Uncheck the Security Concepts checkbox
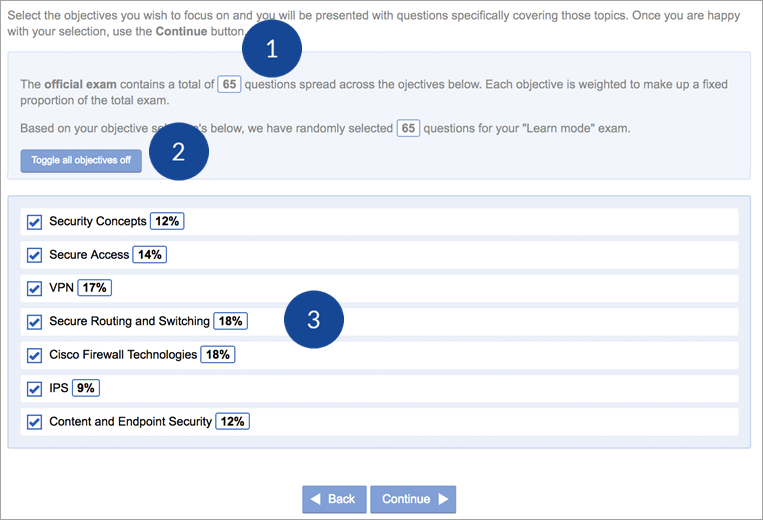This screenshot has height=520, width=763. [34, 222]
